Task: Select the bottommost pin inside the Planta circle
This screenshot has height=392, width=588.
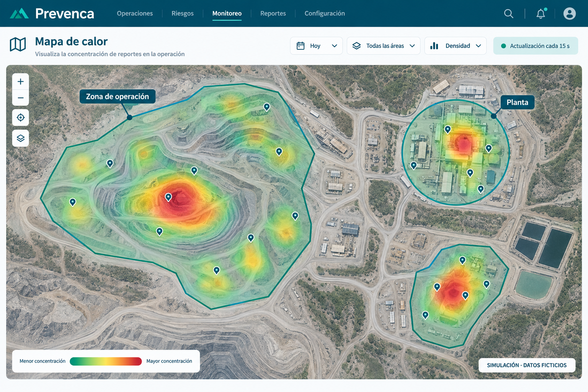Action: [x=481, y=189]
